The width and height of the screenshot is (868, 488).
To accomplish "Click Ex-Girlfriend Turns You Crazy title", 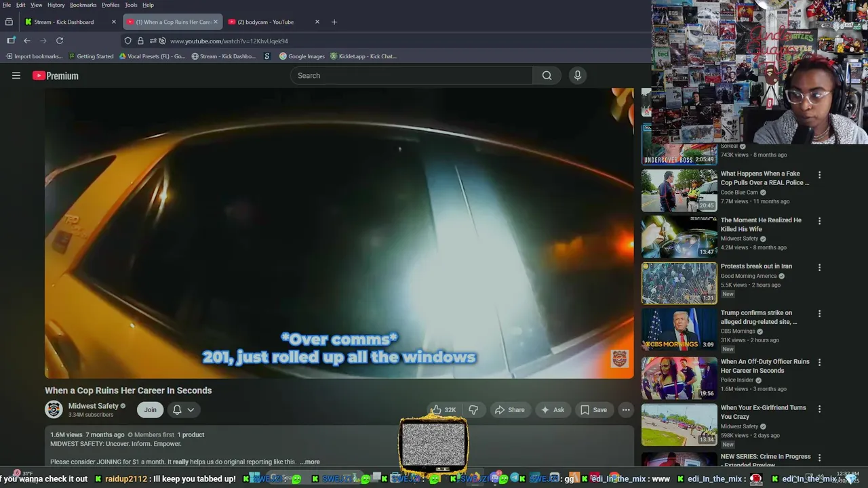I will coord(764,412).
